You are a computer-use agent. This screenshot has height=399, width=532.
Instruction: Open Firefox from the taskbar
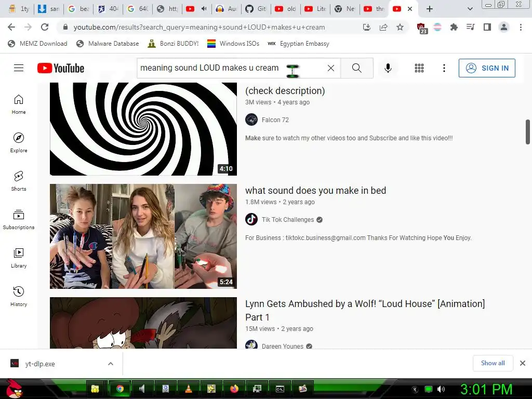point(234,389)
